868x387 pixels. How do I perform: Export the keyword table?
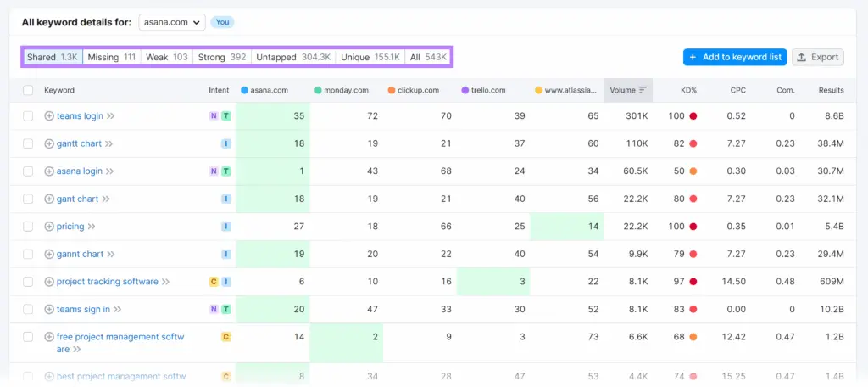[817, 57]
